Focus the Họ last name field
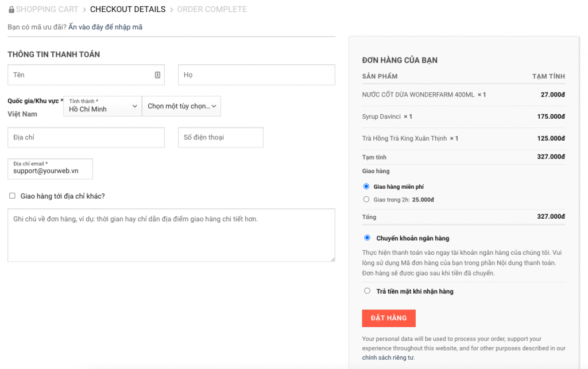This screenshot has height=369, width=588. click(256, 75)
